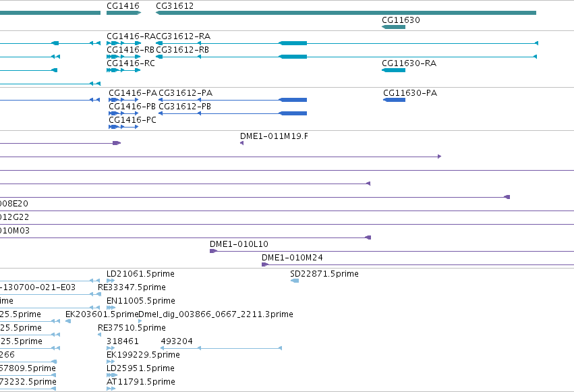Click the DME1-010L10 start block
Image resolution: width=574 pixels, height=392 pixels.
(x=213, y=251)
